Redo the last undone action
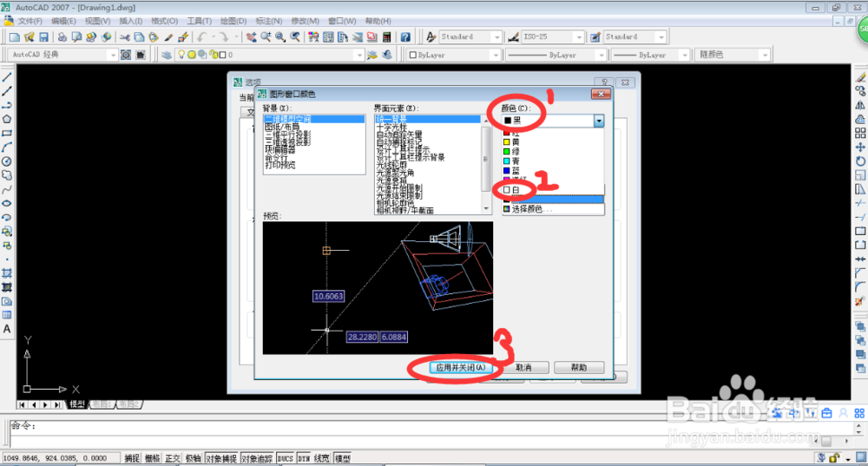Viewport: 868px width, 466px height. pos(224,37)
